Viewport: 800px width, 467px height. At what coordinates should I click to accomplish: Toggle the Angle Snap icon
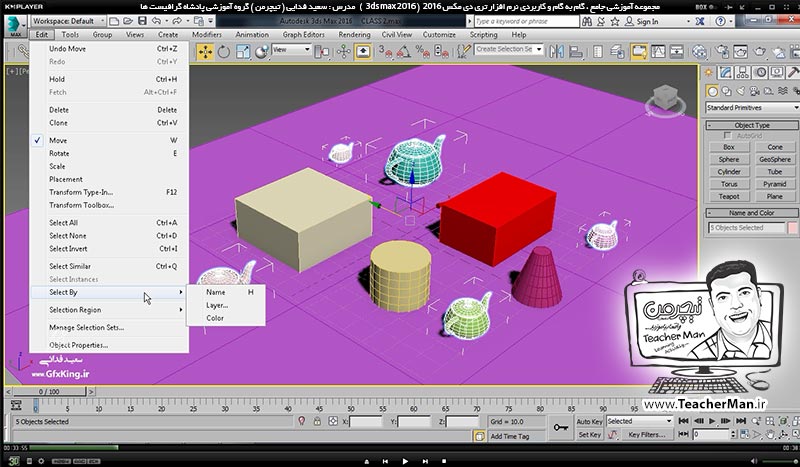click(x=404, y=52)
